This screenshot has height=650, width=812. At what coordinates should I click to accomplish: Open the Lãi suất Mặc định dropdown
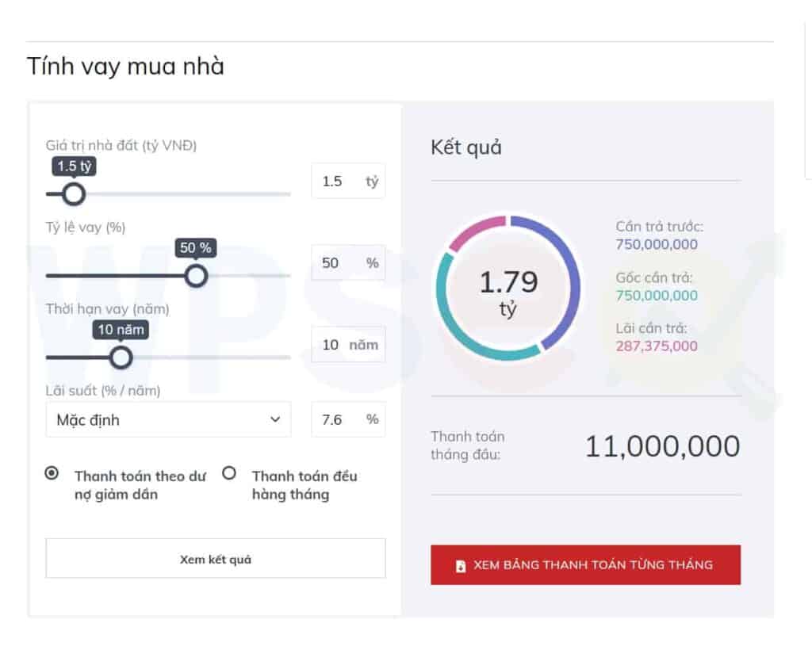(x=168, y=419)
